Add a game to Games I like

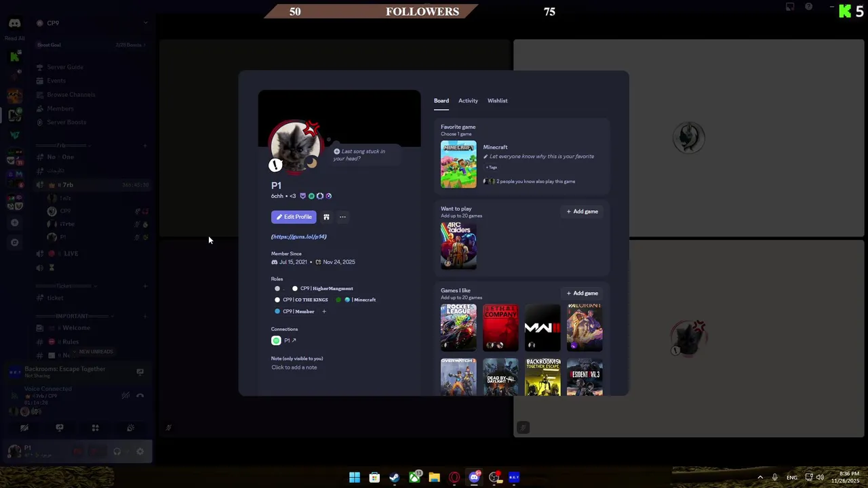583,293
